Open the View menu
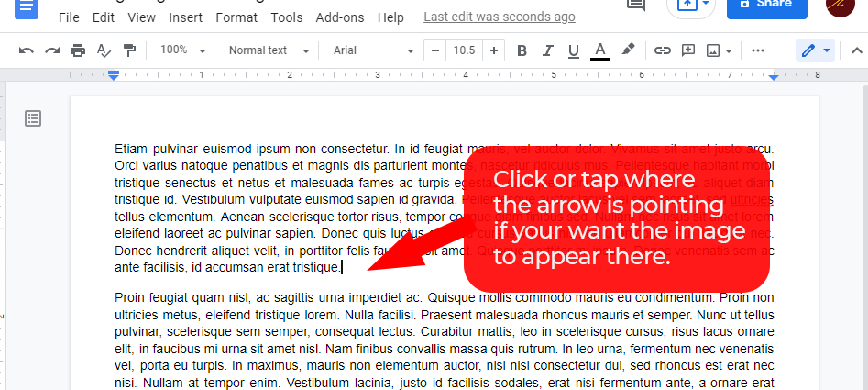Viewport: 868px width, 390px height. click(x=142, y=17)
